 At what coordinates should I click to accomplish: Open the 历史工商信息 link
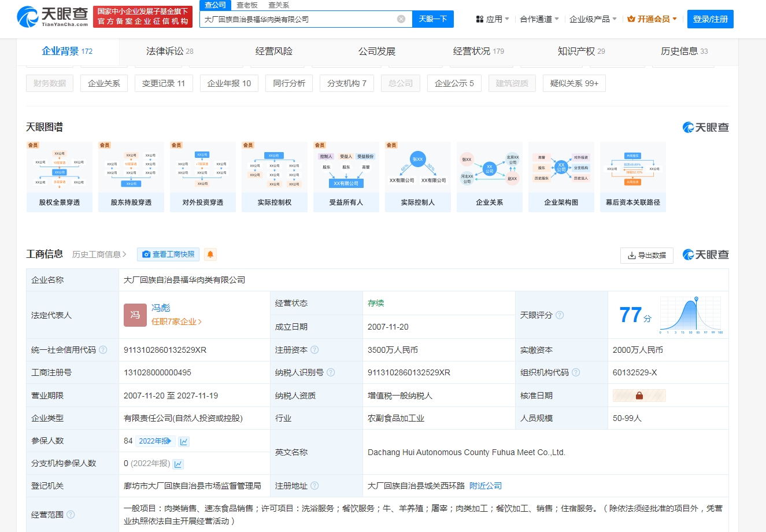click(x=99, y=254)
